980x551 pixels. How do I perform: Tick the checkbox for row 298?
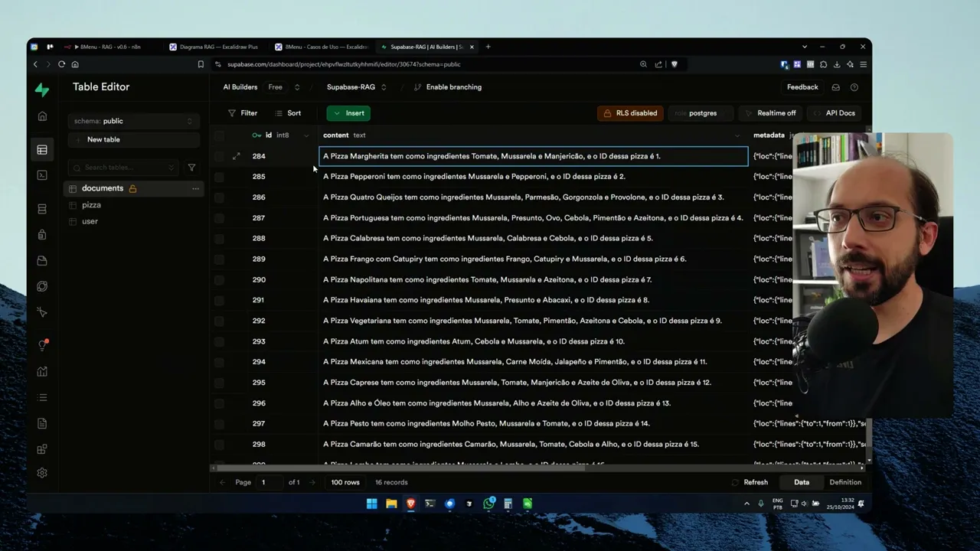pos(219,445)
